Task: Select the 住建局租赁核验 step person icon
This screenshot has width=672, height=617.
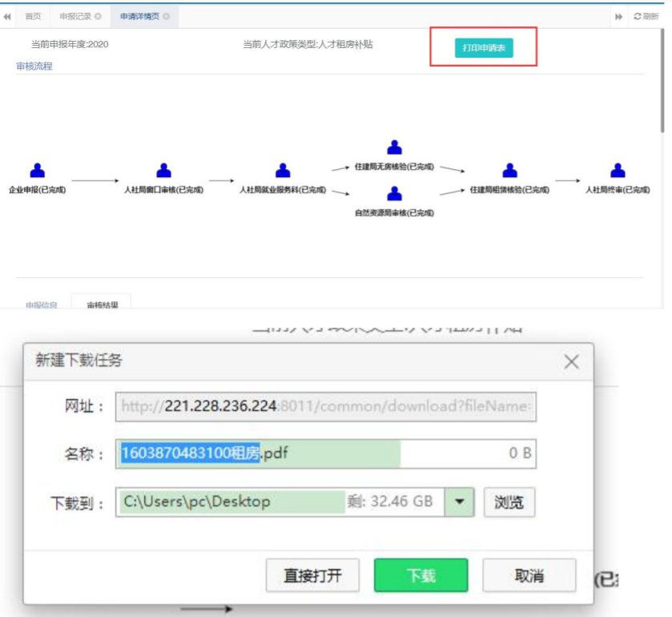Action: 509,171
